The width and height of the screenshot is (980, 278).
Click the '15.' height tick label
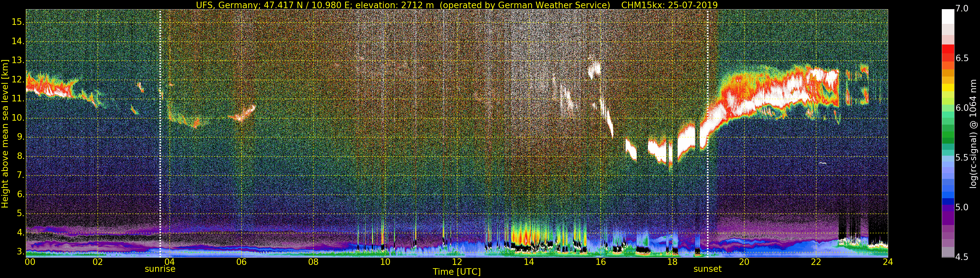18,22
